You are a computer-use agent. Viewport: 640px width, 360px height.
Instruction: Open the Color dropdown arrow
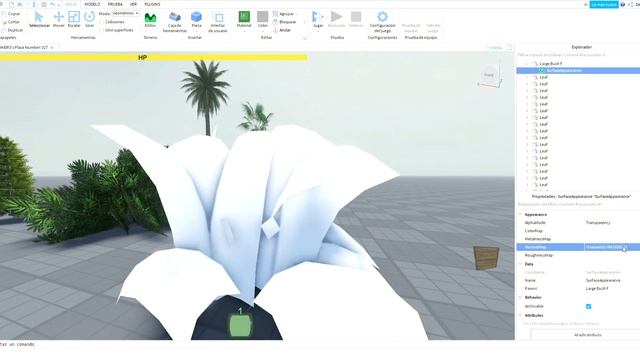262,31
